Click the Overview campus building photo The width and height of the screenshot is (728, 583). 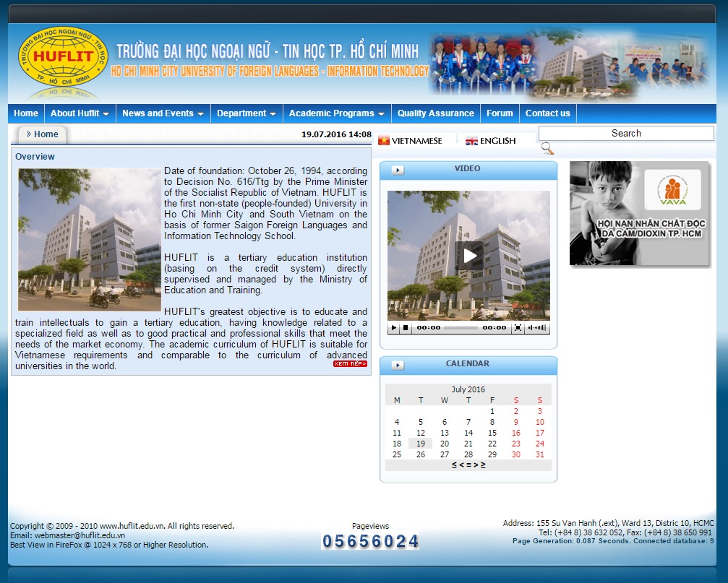coord(89,239)
